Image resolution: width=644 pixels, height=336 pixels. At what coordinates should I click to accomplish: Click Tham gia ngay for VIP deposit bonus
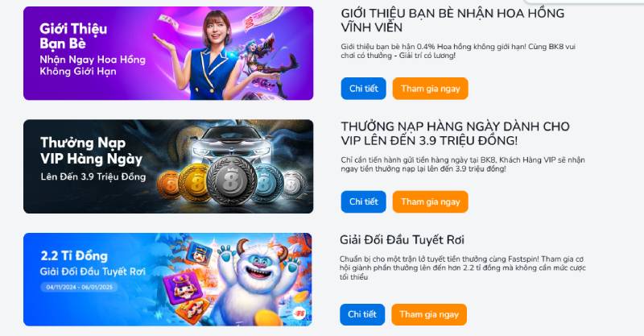click(x=430, y=202)
